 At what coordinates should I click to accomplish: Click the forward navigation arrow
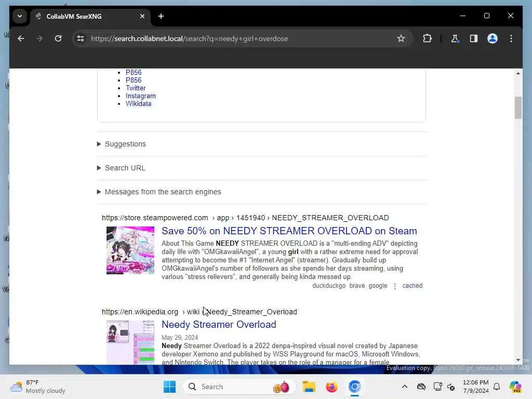[x=39, y=38]
